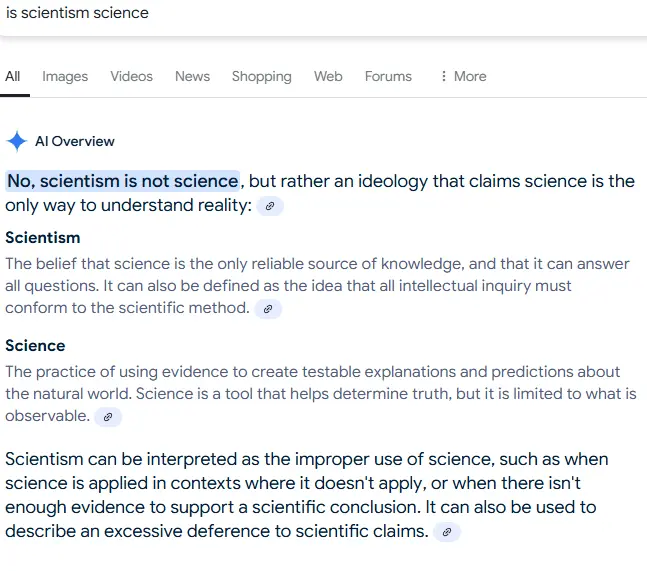Open the Shopping results tab
The image size is (647, 571).
click(262, 76)
